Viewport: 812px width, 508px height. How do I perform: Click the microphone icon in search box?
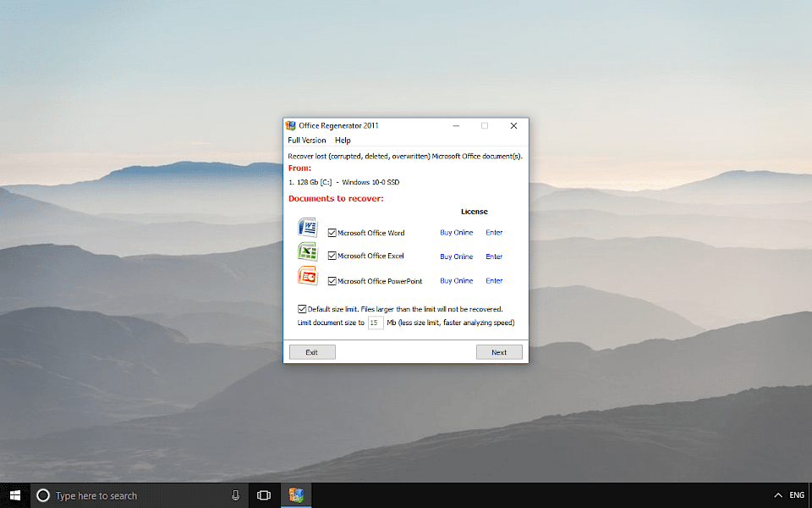tap(236, 495)
